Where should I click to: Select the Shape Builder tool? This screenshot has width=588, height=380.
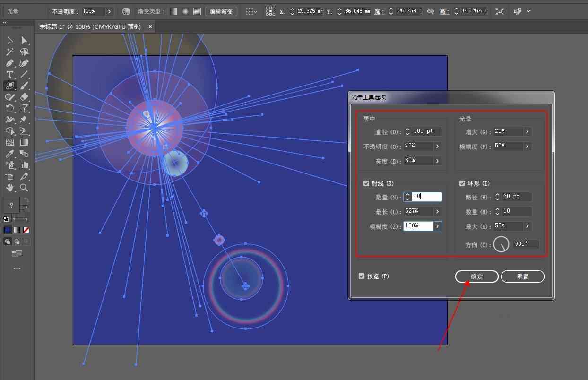coord(9,131)
